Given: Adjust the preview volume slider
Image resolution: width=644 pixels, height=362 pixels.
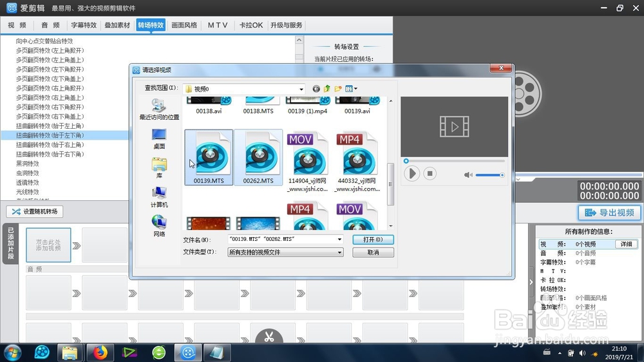Looking at the screenshot, I should point(490,175).
